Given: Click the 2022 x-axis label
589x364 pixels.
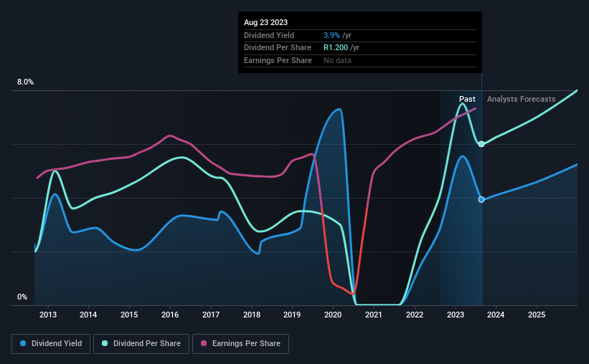Looking at the screenshot, I should pos(415,315).
